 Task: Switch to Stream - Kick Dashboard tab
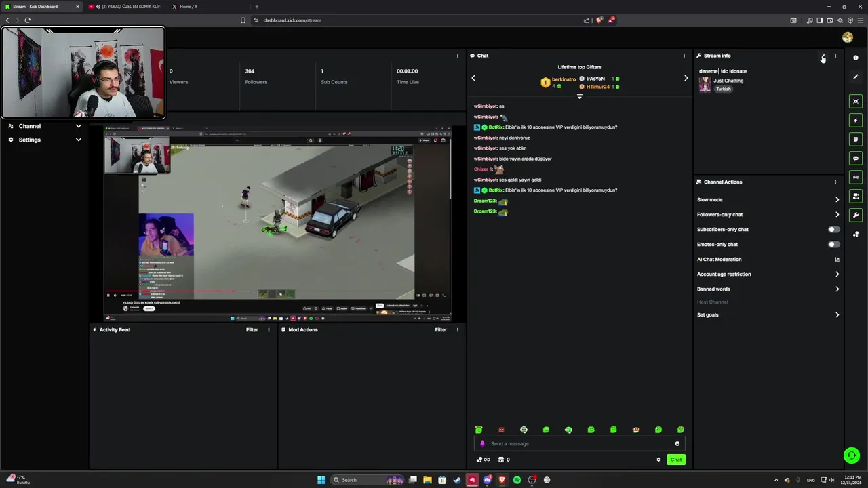(x=41, y=6)
